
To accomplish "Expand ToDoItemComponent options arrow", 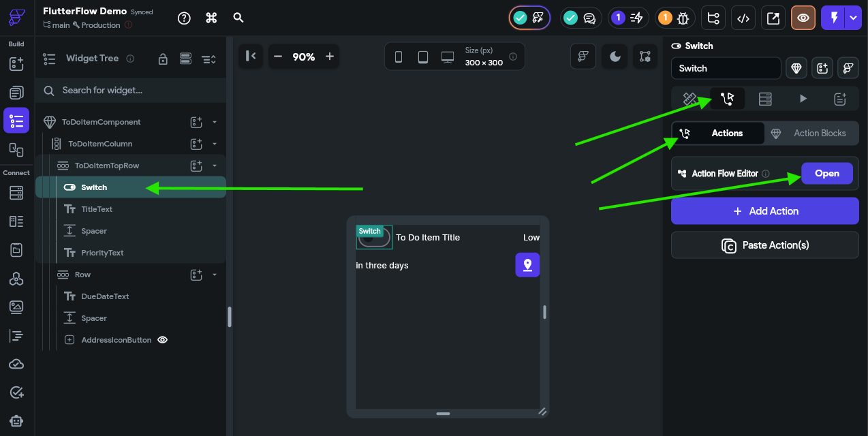I will coord(215,122).
